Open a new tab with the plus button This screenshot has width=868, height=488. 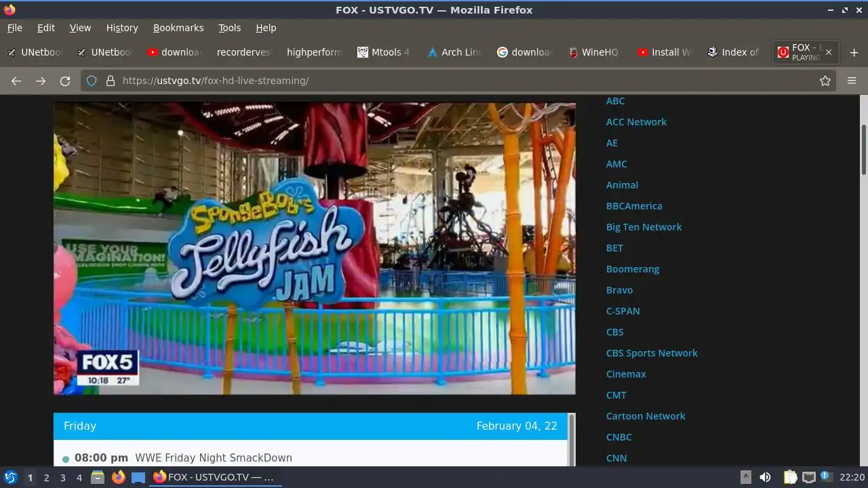[x=854, y=52]
